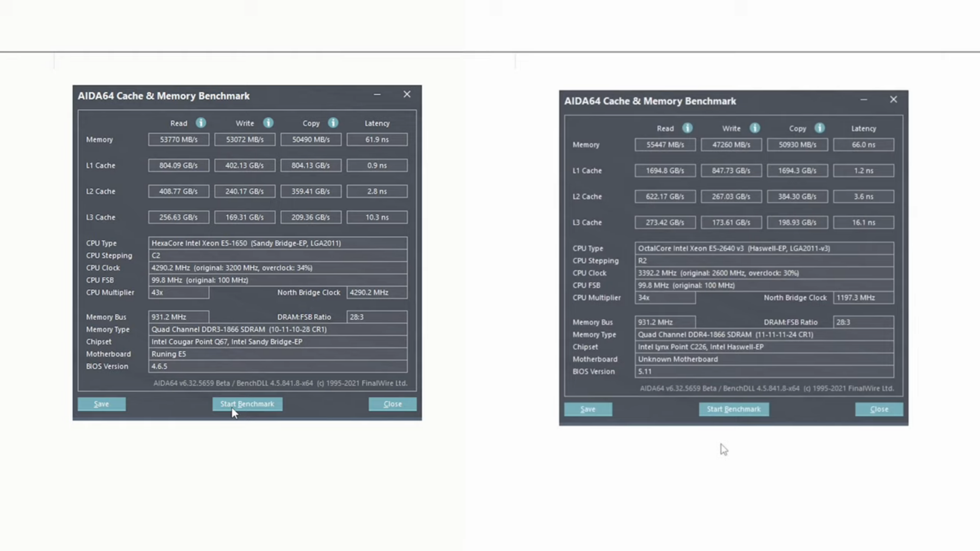Click Copy info icon in left benchmark window
Screen dimensions: 980x551
333,123
